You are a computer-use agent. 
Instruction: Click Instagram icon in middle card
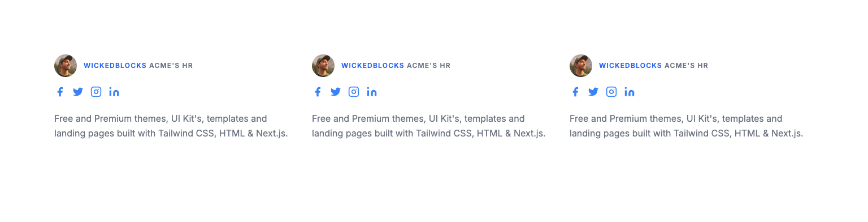click(x=354, y=92)
